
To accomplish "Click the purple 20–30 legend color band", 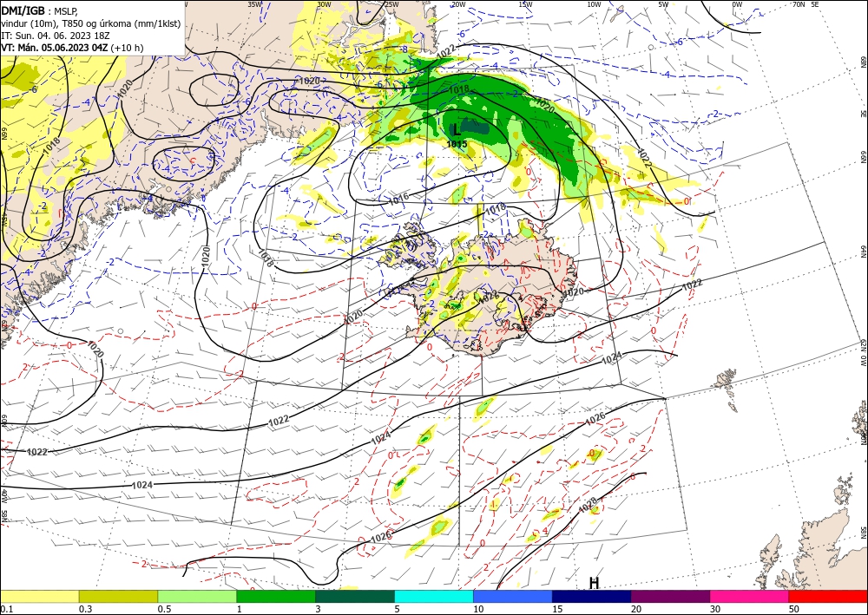I will pos(670,596).
